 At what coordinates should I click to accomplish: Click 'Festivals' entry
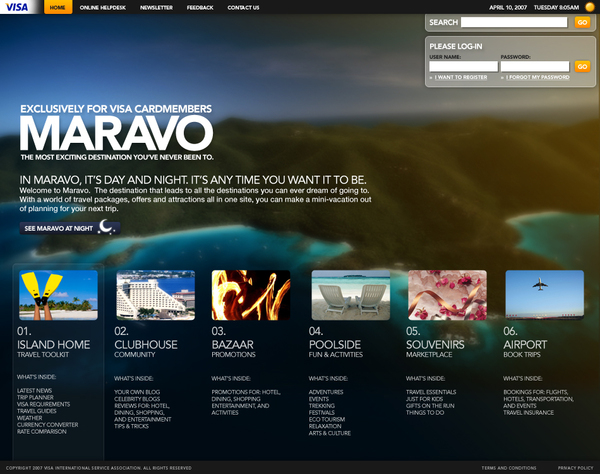[322, 413]
